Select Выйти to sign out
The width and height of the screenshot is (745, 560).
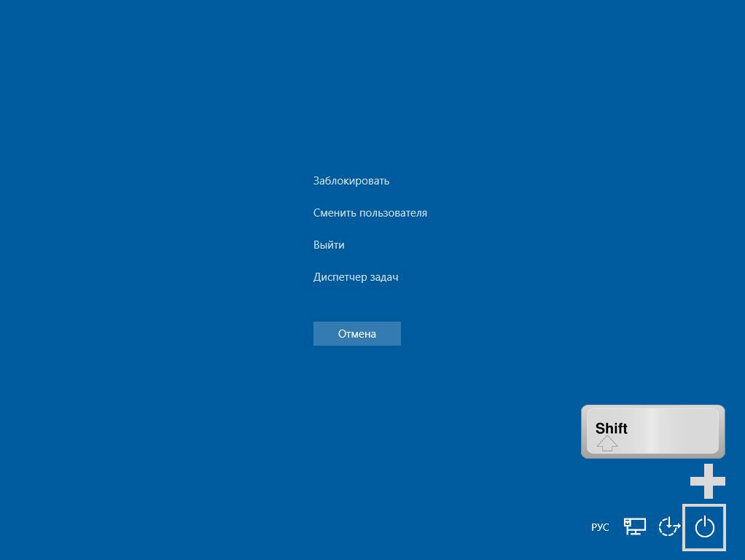coord(329,245)
